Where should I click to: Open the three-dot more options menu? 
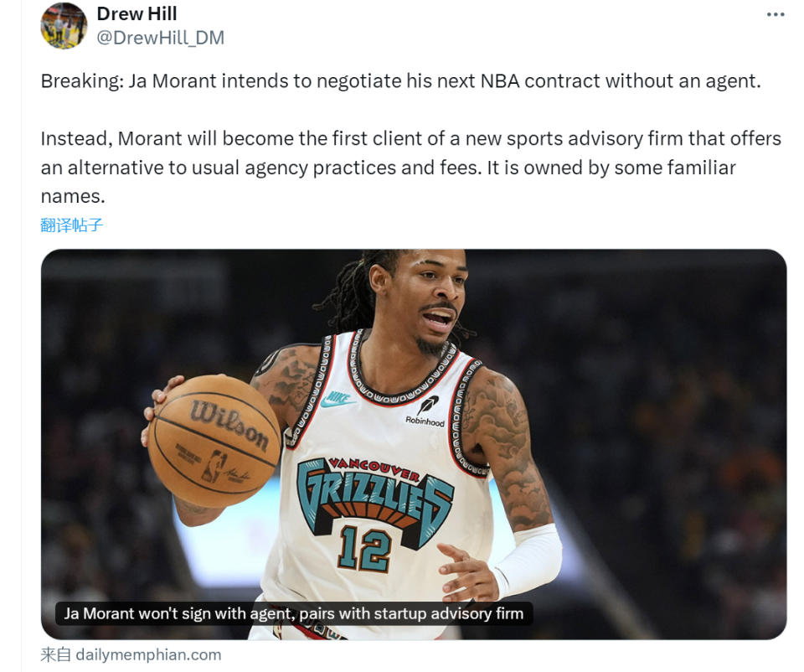coord(776,14)
